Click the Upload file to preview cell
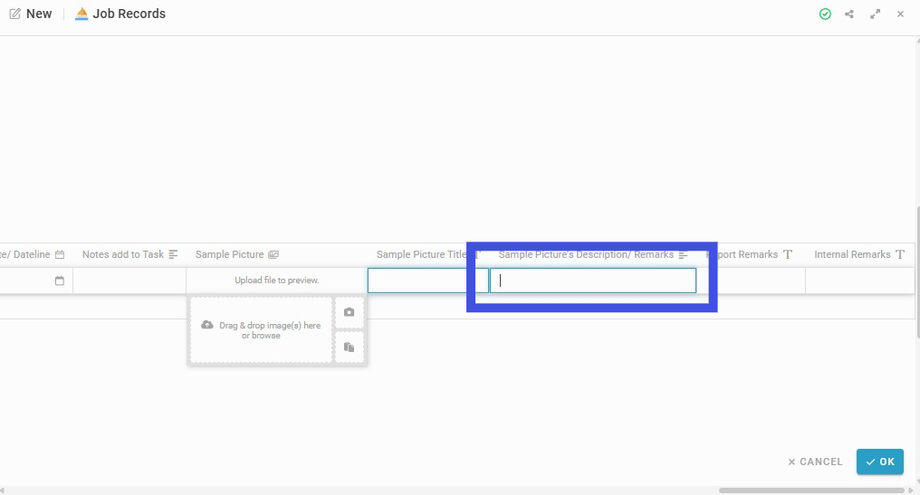 (x=277, y=280)
